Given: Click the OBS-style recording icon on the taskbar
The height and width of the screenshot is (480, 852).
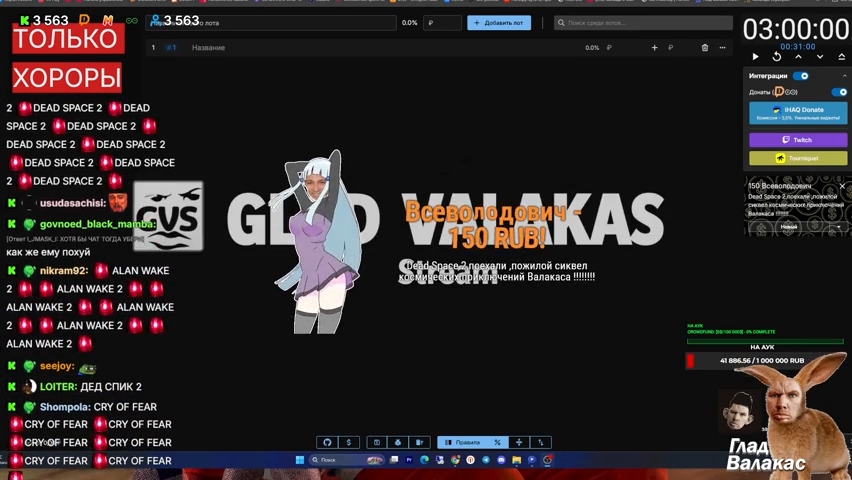Looking at the screenshot, I should click(548, 460).
